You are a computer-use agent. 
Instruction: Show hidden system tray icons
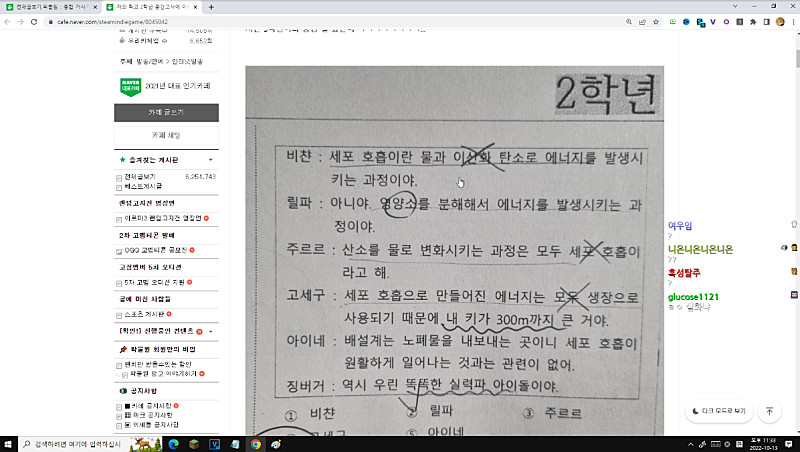[690, 444]
